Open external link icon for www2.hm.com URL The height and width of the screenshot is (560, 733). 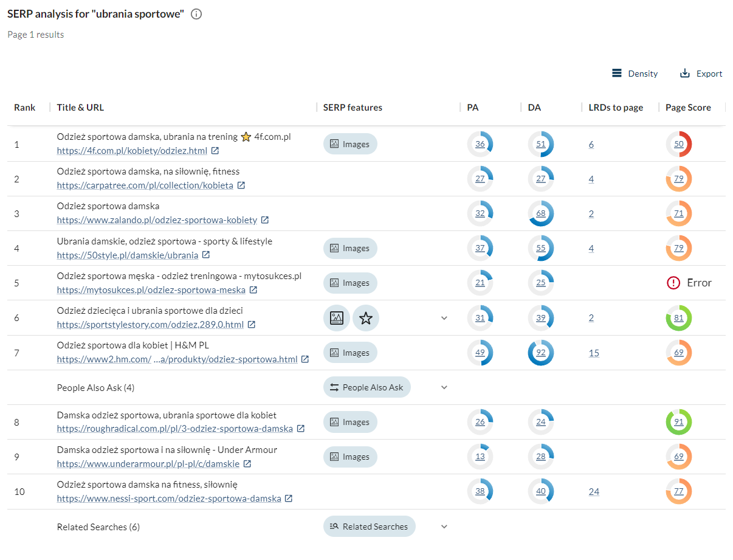[x=305, y=359]
